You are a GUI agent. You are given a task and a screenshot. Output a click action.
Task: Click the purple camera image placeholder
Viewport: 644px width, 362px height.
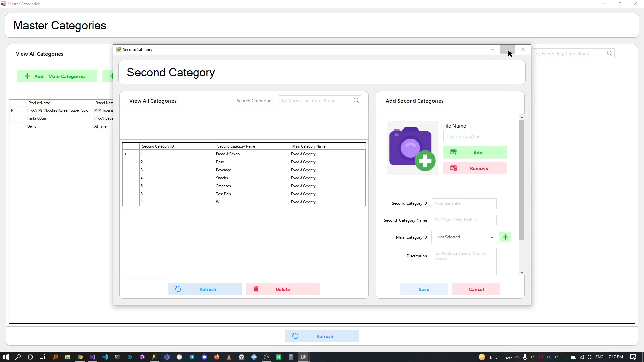tap(412, 148)
